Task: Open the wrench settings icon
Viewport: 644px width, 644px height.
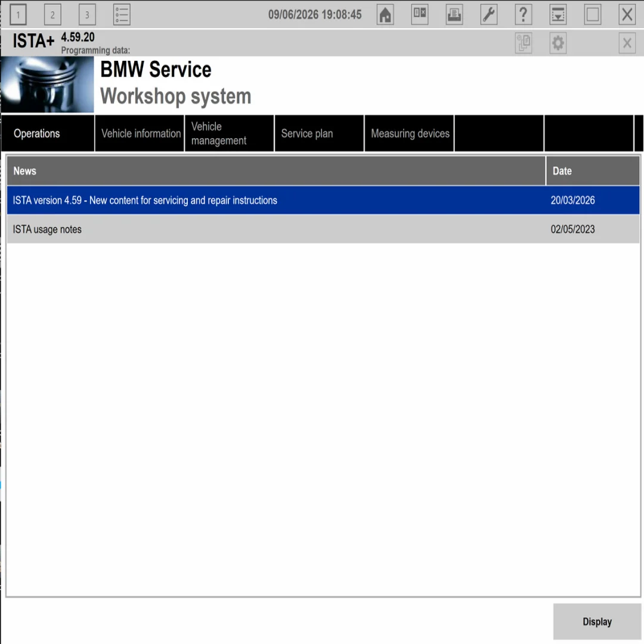Action: point(489,15)
